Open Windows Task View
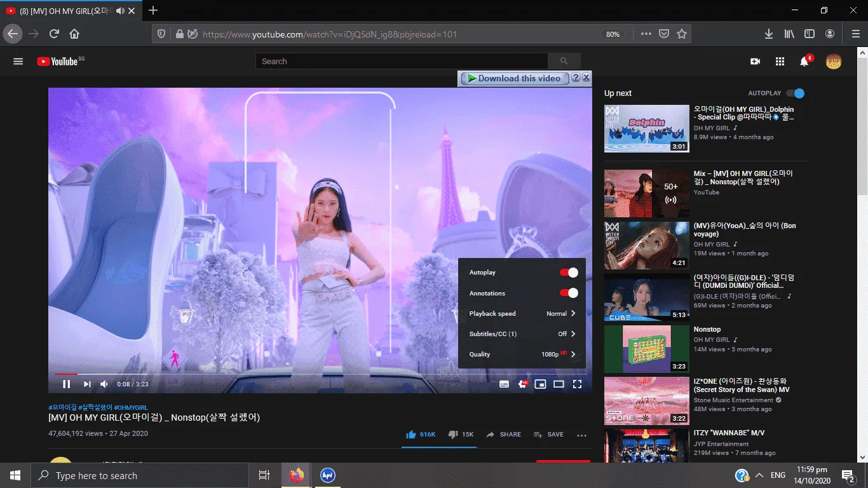Screen dimensions: 868x488 [264, 475]
